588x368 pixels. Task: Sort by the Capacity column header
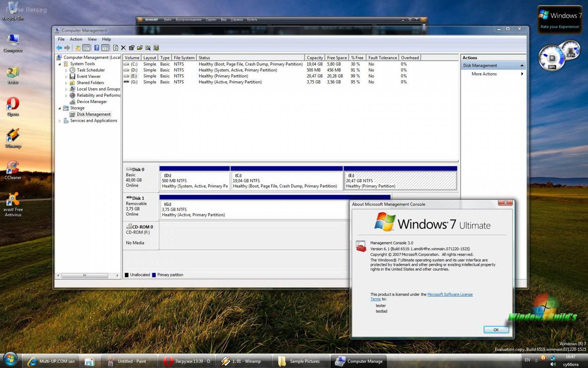pos(315,58)
